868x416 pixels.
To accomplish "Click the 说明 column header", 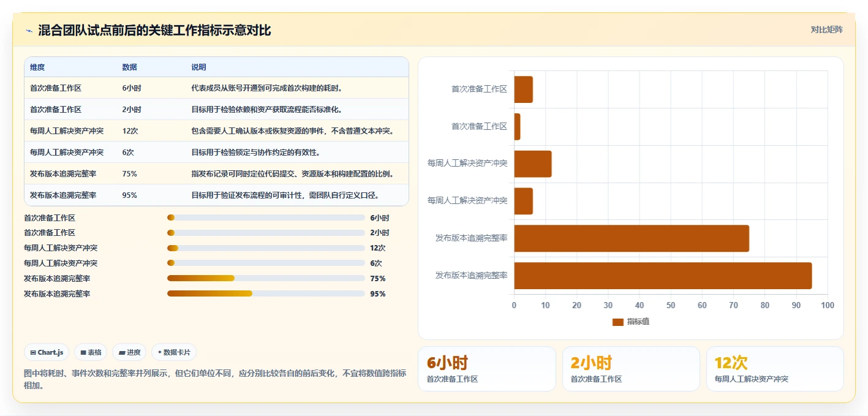I will pos(198,67).
